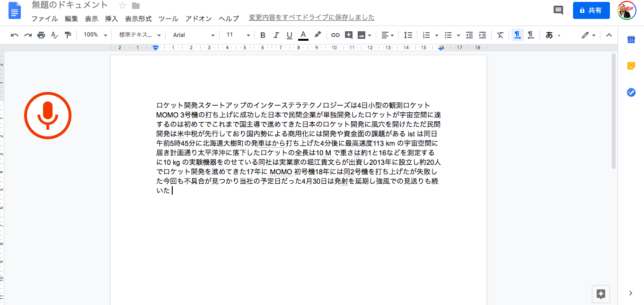Toggle italic text formatting
This screenshot has height=305, width=644.
pos(276,35)
